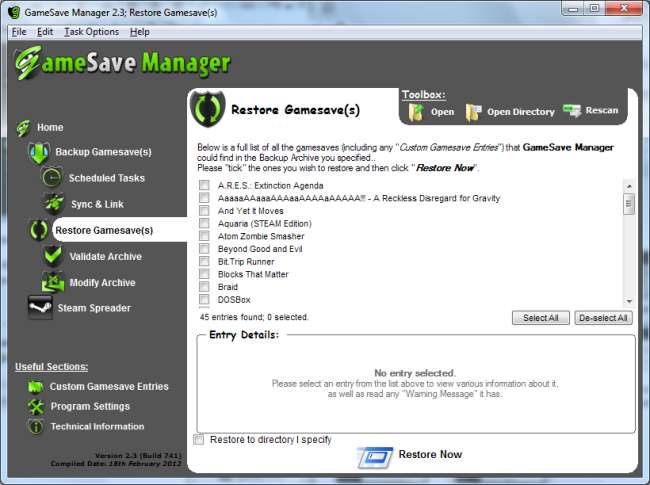
Task: Go to Home section
Action: point(50,127)
